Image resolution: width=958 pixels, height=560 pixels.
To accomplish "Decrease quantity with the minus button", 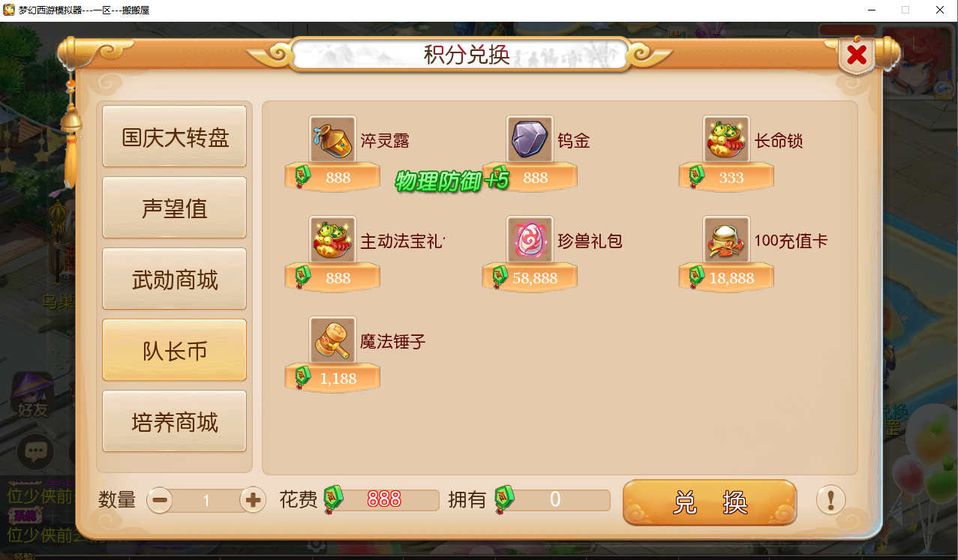I will point(160,500).
